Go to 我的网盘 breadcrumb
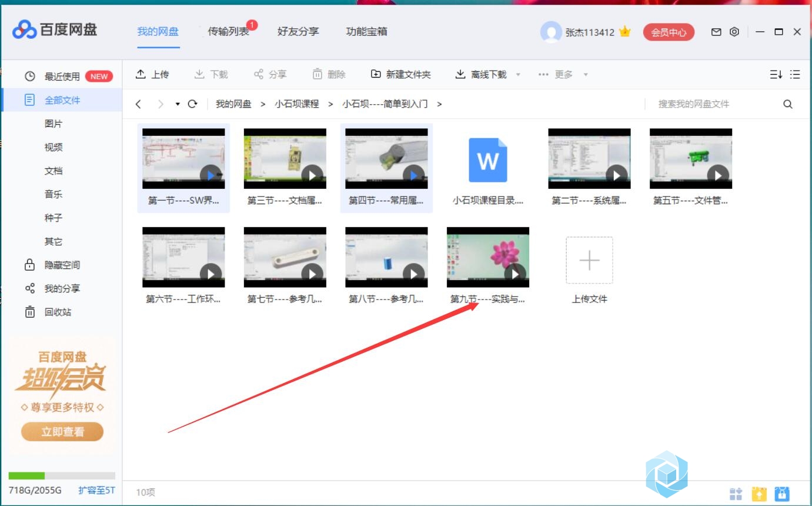This screenshot has width=812, height=506. (x=233, y=104)
